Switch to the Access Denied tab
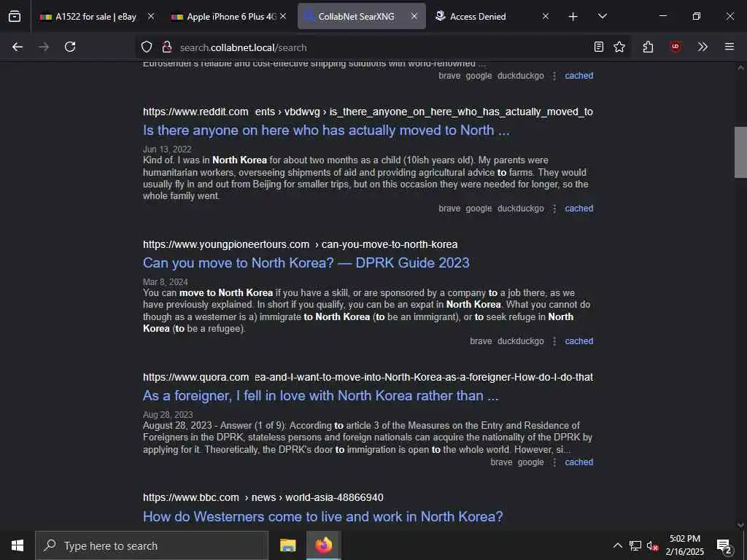The height and width of the screenshot is (560, 747). (x=478, y=17)
